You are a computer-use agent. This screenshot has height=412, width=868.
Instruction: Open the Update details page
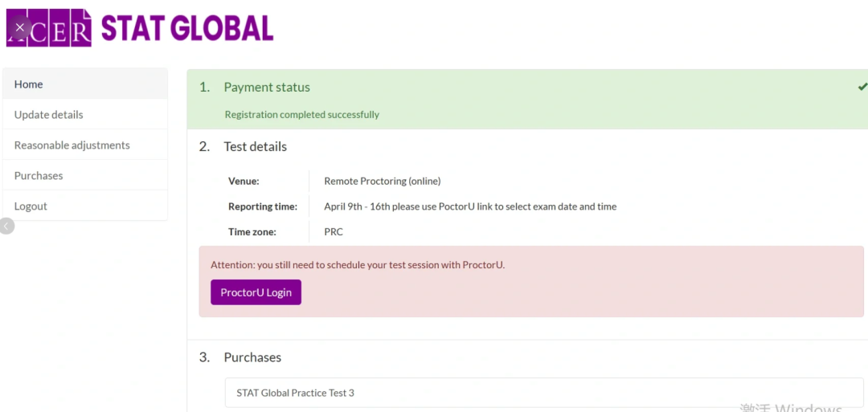[85, 115]
